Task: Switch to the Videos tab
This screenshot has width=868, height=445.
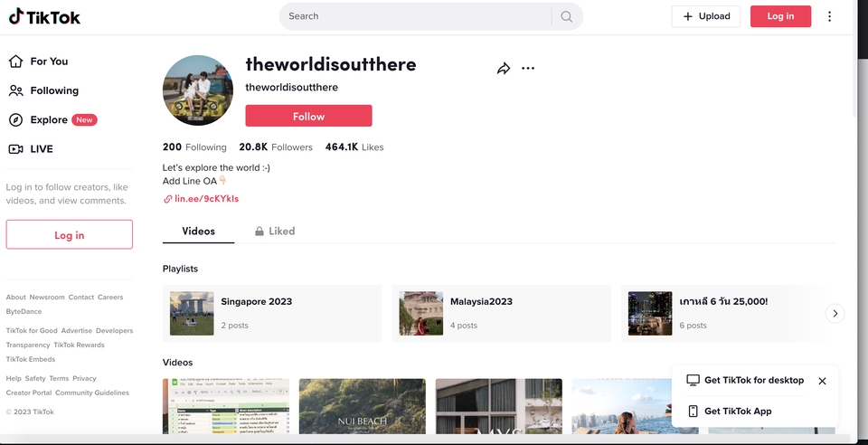Action: click(198, 232)
